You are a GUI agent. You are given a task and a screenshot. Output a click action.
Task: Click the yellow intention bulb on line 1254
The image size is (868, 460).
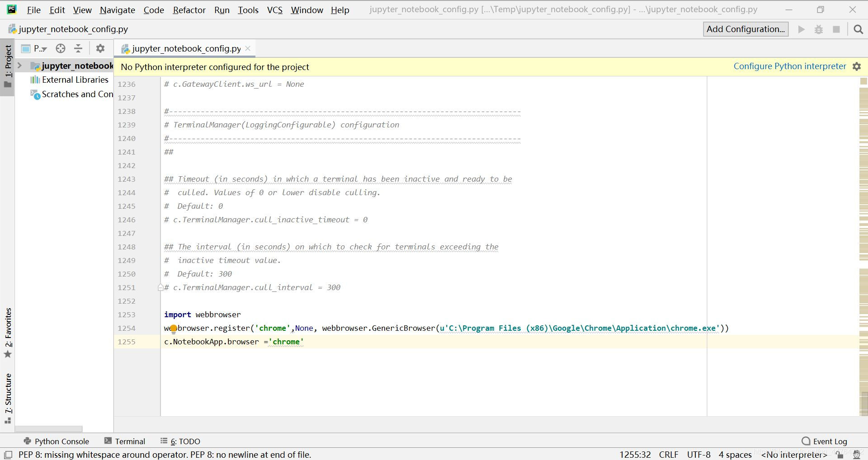point(173,329)
